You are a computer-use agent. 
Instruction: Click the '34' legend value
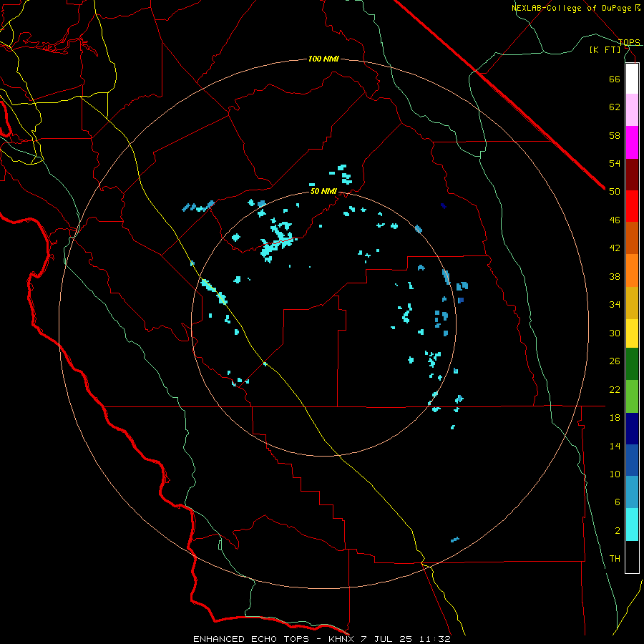(615, 305)
